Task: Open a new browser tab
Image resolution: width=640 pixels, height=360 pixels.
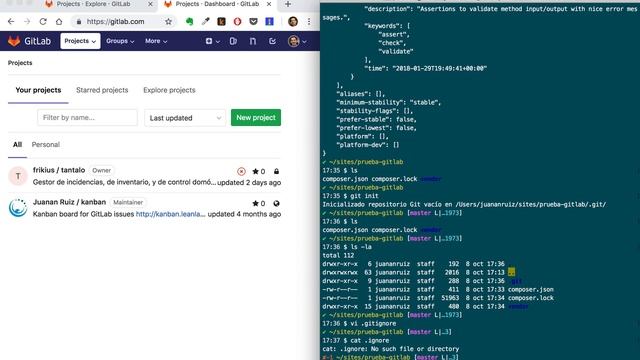Action: point(288,4)
